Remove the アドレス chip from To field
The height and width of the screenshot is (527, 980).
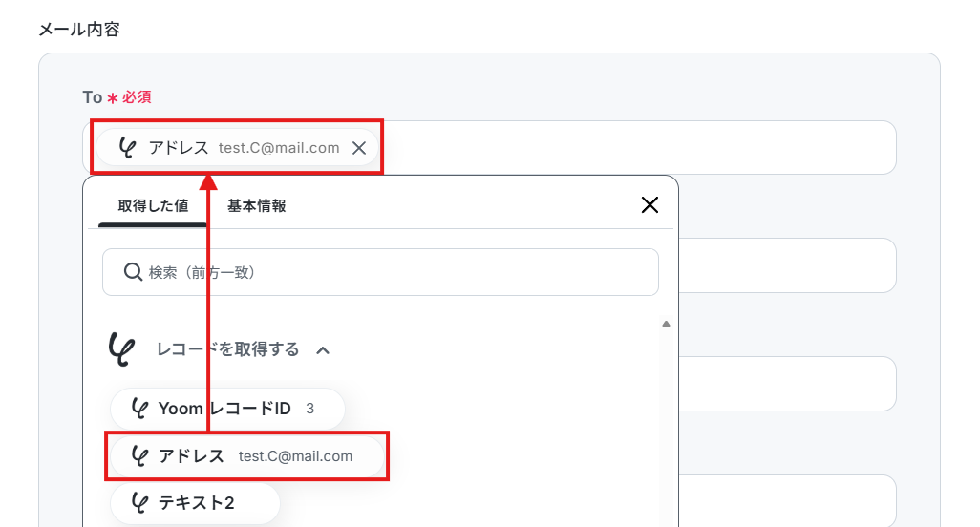(x=359, y=148)
